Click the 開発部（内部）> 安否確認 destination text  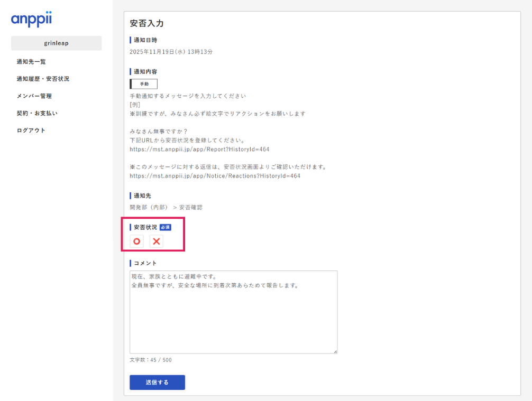click(166, 207)
